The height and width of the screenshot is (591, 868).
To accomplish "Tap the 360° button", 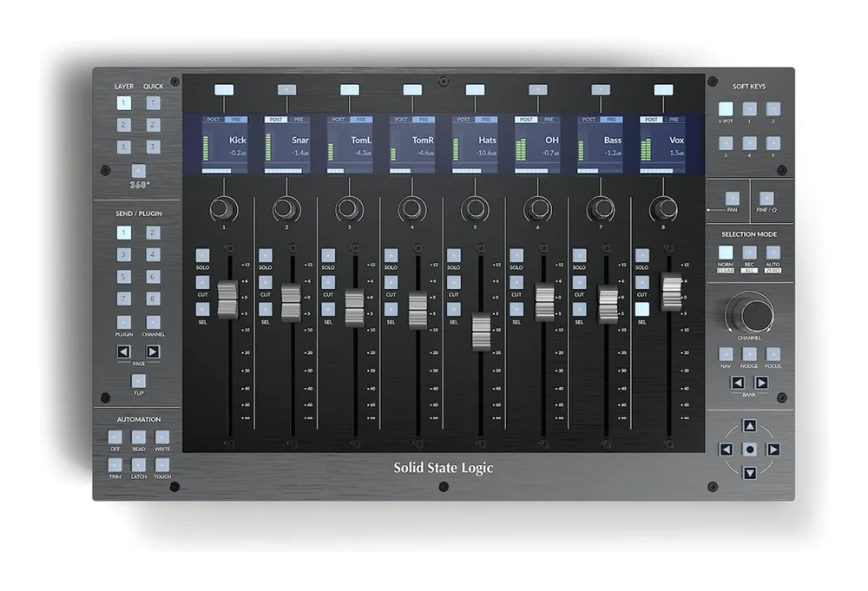I will pyautogui.click(x=138, y=171).
